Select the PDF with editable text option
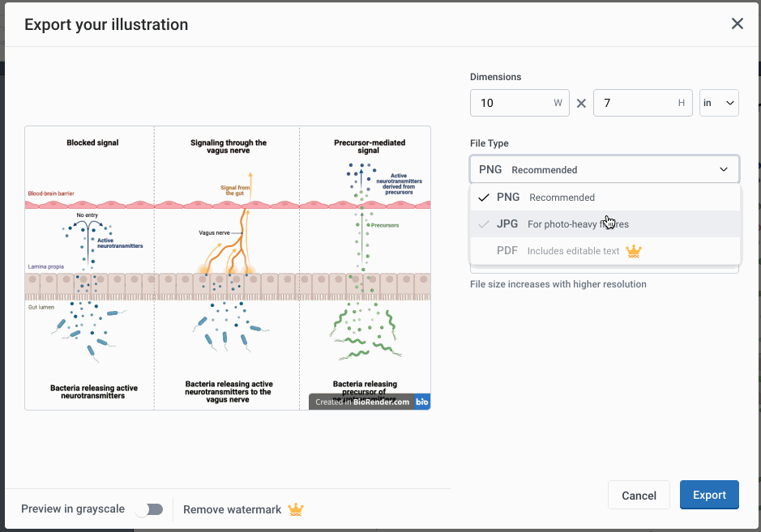Screen dimensions: 761x532 pyautogui.click(x=507, y=250)
